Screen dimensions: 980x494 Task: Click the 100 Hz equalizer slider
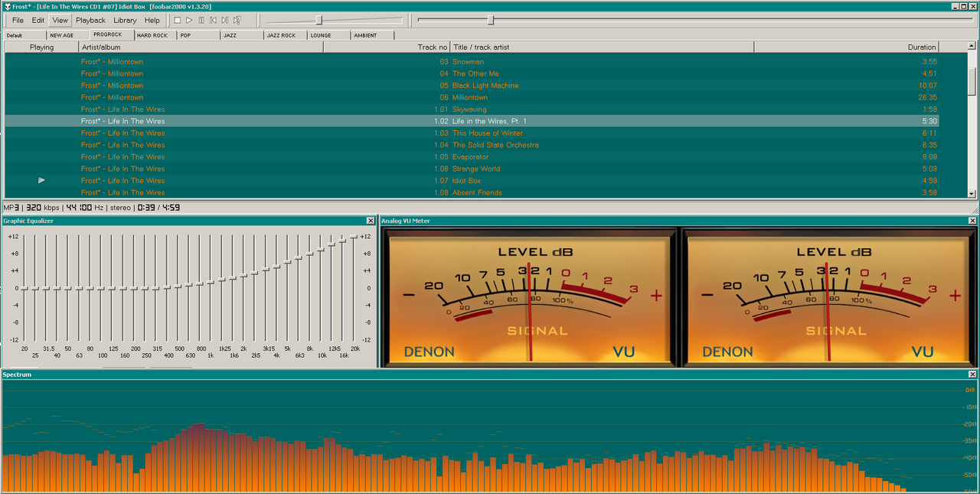pyautogui.click(x=101, y=288)
